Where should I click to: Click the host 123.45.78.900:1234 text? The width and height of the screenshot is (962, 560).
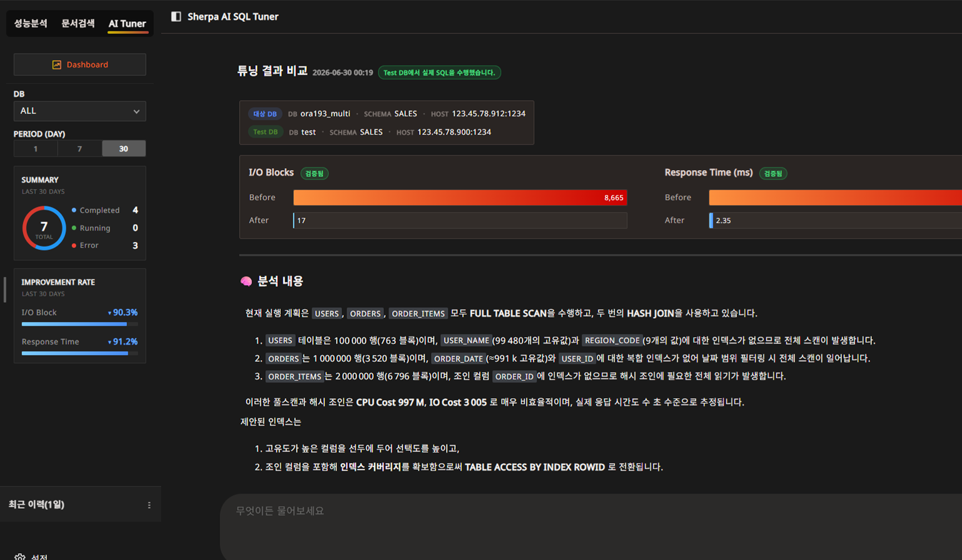point(454,132)
